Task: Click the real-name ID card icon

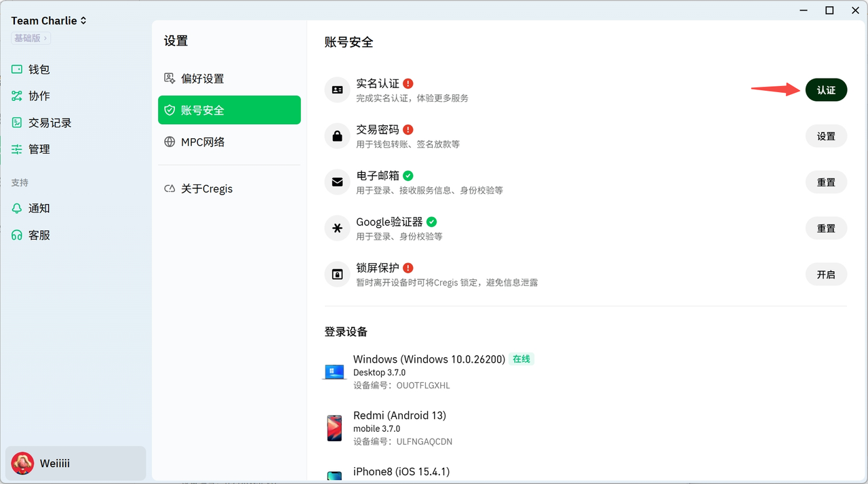Action: [x=337, y=89]
